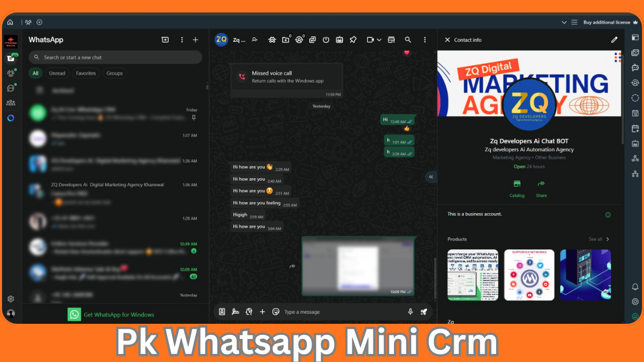Start a video call from the chat header
This screenshot has width=644, height=362.
coord(371,40)
